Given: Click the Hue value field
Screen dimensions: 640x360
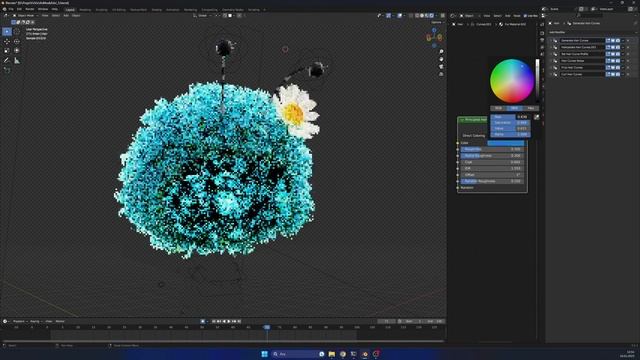Looking at the screenshot, I should click(510, 117).
